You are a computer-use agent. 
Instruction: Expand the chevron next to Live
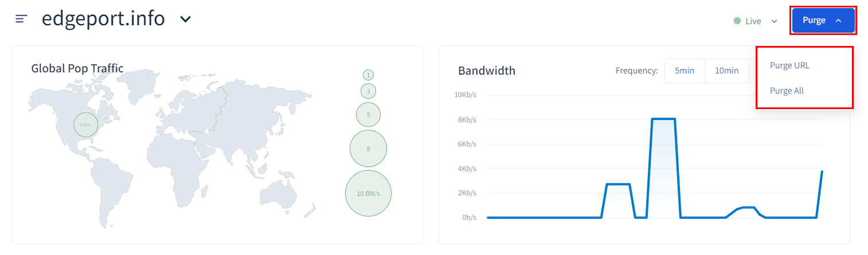click(x=774, y=21)
